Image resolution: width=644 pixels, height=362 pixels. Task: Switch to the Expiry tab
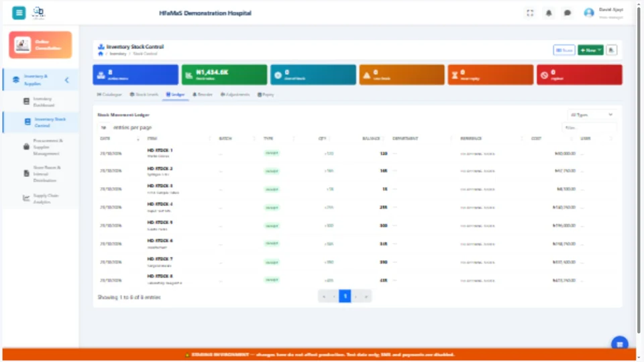click(266, 95)
